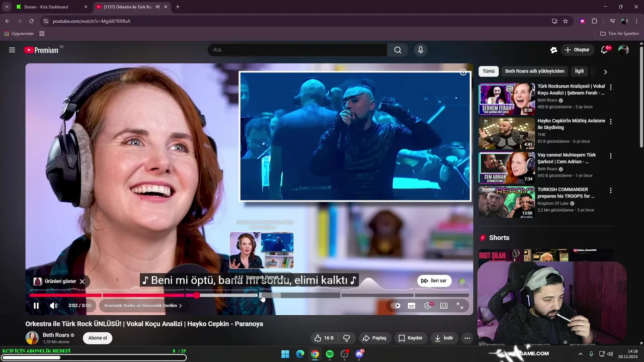Open media controls icon in toolbar
The image size is (644, 362).
(x=612, y=21)
